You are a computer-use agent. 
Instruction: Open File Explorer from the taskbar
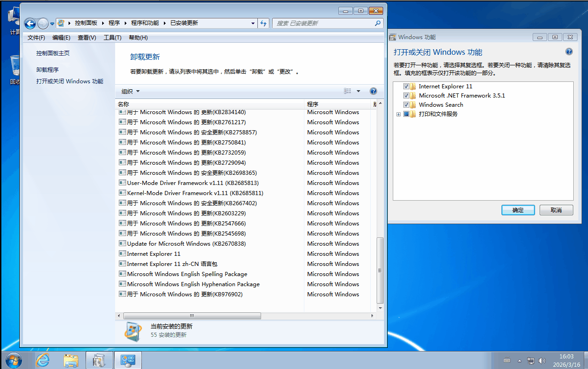(71, 360)
